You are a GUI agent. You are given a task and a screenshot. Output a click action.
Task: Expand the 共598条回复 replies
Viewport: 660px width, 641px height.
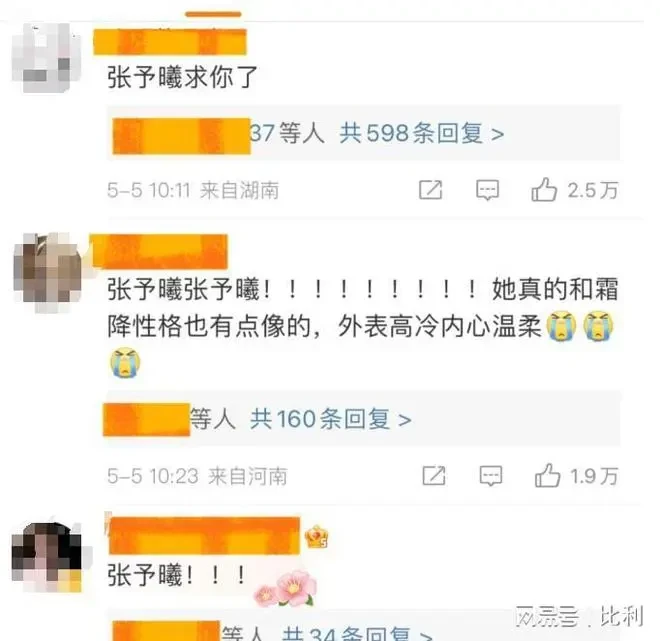(x=421, y=133)
